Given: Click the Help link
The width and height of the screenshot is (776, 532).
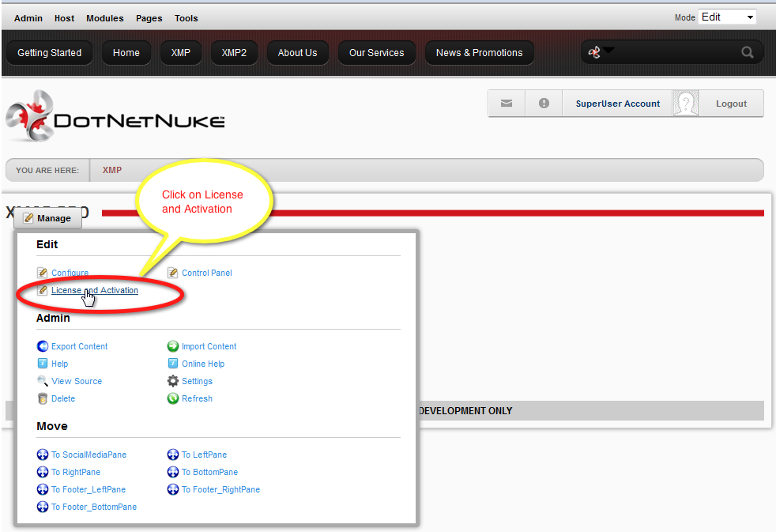Looking at the screenshot, I should pyautogui.click(x=60, y=364).
